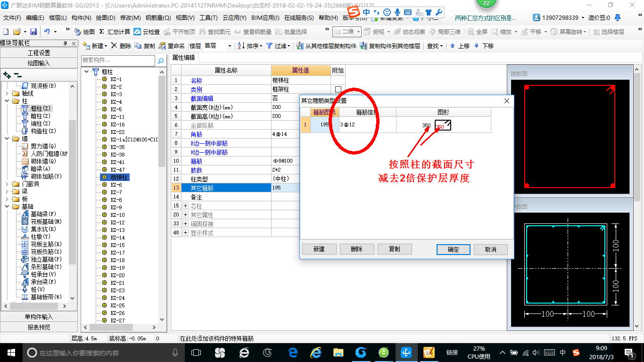Image resolution: width=644 pixels, height=362 pixels.
Task: Click the magnifier search icon beside 搜索构件
Action: pos(161,60)
